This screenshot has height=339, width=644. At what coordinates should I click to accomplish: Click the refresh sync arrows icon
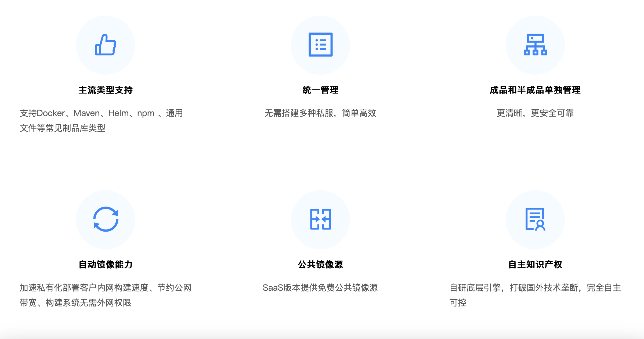coord(106,219)
